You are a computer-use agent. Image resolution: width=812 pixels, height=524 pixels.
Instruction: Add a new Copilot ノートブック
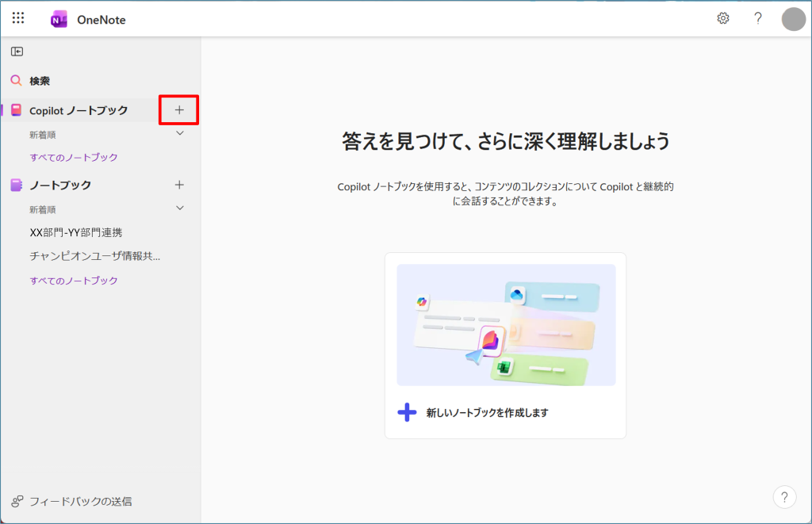pyautogui.click(x=179, y=109)
